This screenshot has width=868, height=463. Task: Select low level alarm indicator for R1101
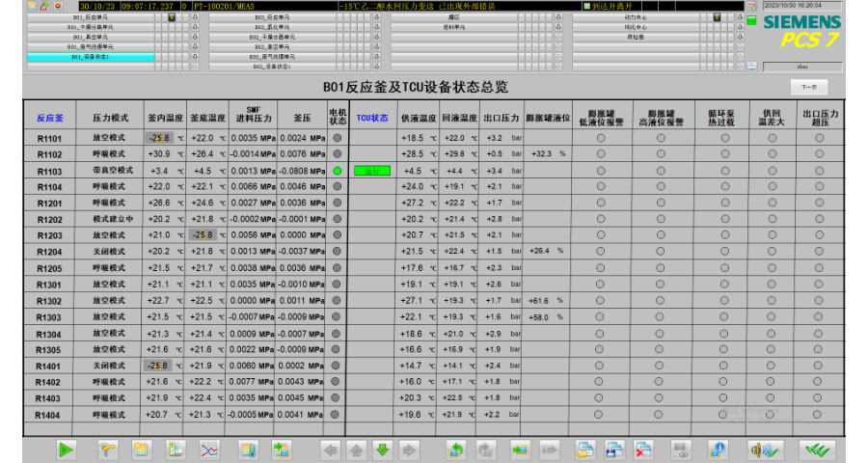click(x=600, y=138)
